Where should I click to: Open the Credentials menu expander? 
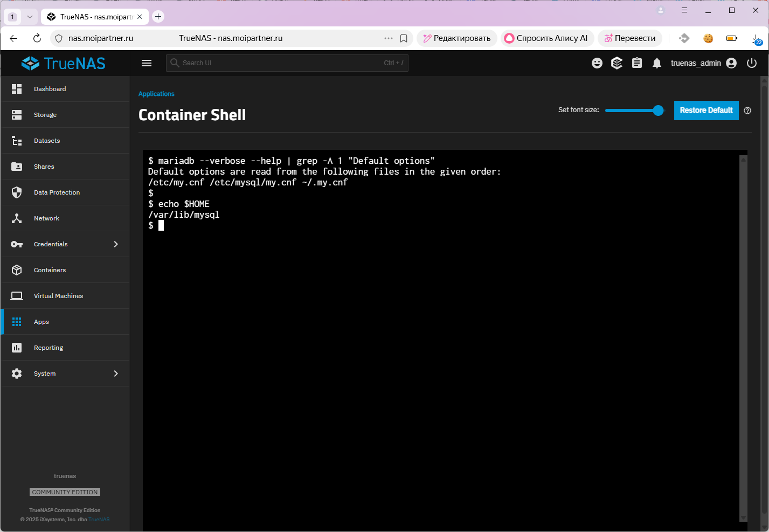(x=116, y=244)
